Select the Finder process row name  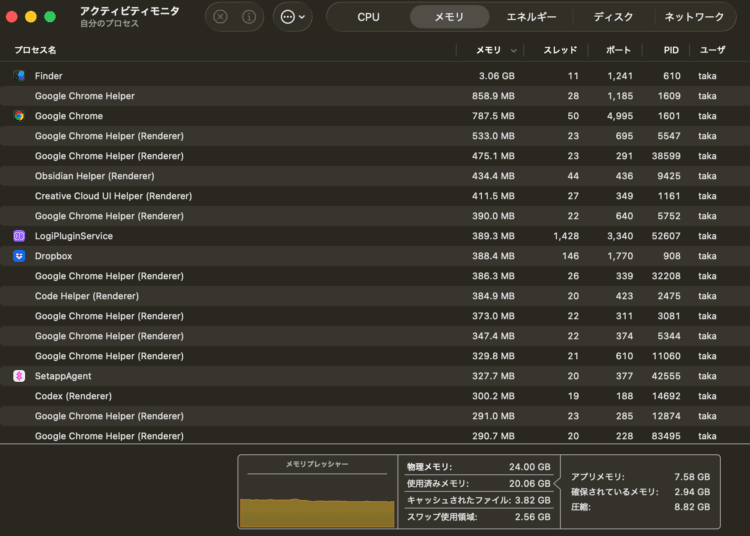tap(48, 76)
